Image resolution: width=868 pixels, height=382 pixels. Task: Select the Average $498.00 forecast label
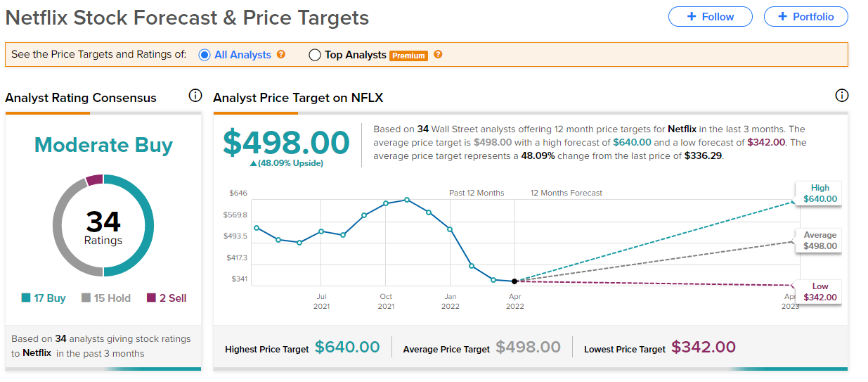820,241
